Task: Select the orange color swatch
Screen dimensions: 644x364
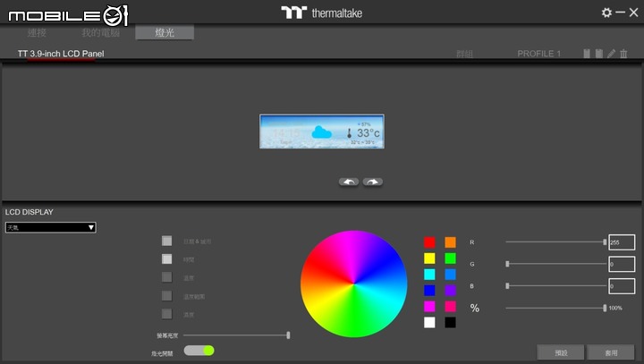Action: coord(450,242)
